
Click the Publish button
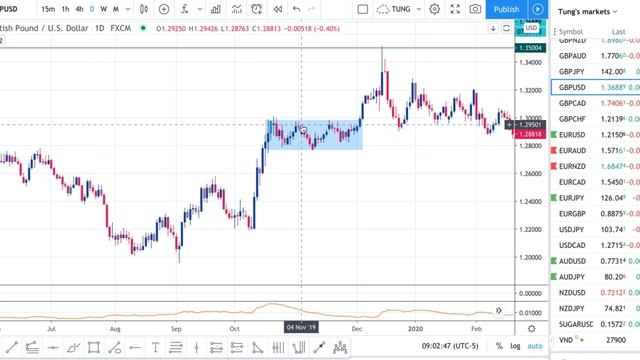pyautogui.click(x=506, y=9)
